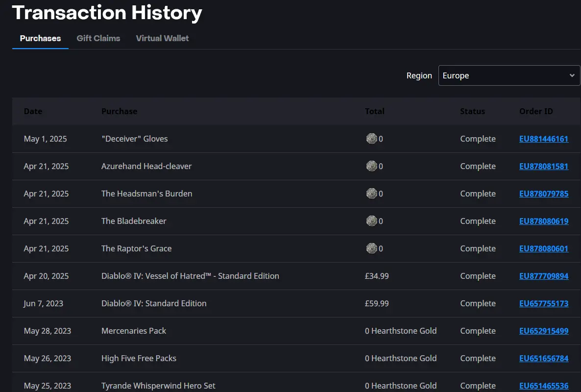The width and height of the screenshot is (581, 392).
Task: Open order link EU878081581
Action: tap(544, 167)
